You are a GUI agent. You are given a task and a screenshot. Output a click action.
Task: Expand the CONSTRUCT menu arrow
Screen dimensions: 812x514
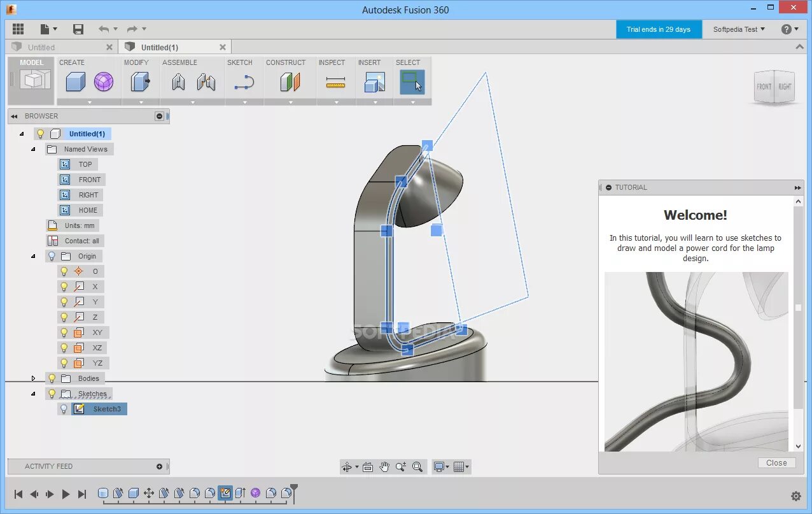coord(291,102)
